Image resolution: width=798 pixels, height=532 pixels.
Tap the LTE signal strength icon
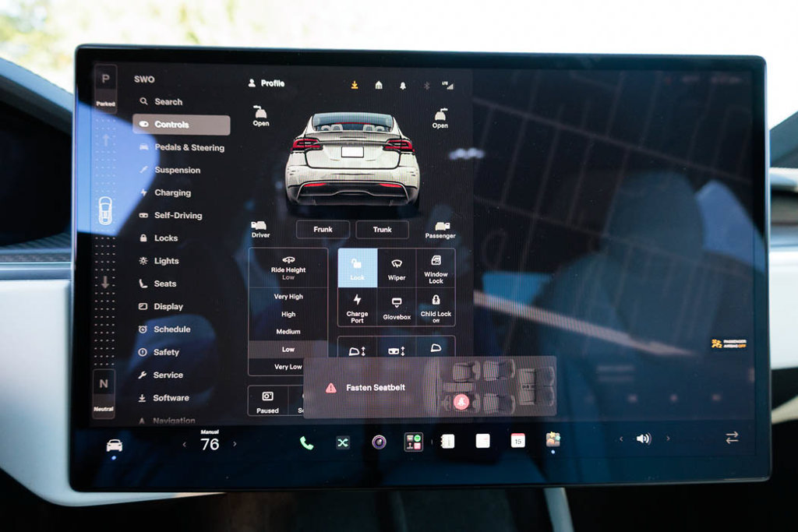point(448,86)
